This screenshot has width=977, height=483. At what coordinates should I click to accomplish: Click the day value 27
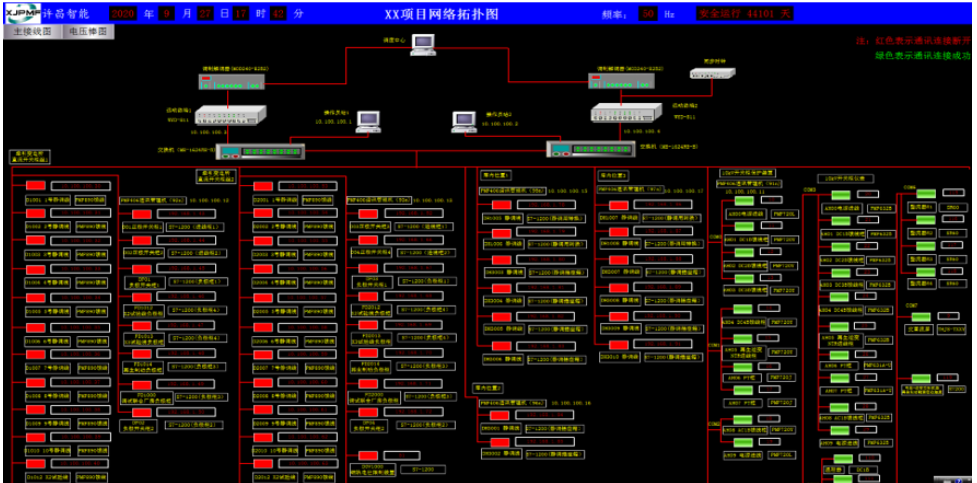tap(204, 13)
